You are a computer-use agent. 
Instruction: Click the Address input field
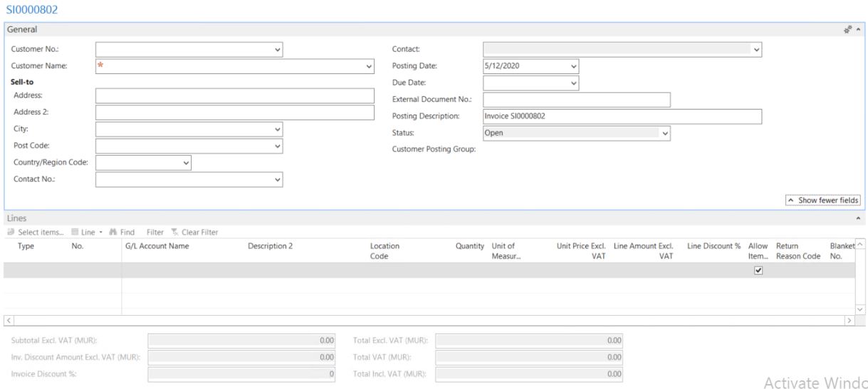(x=235, y=96)
